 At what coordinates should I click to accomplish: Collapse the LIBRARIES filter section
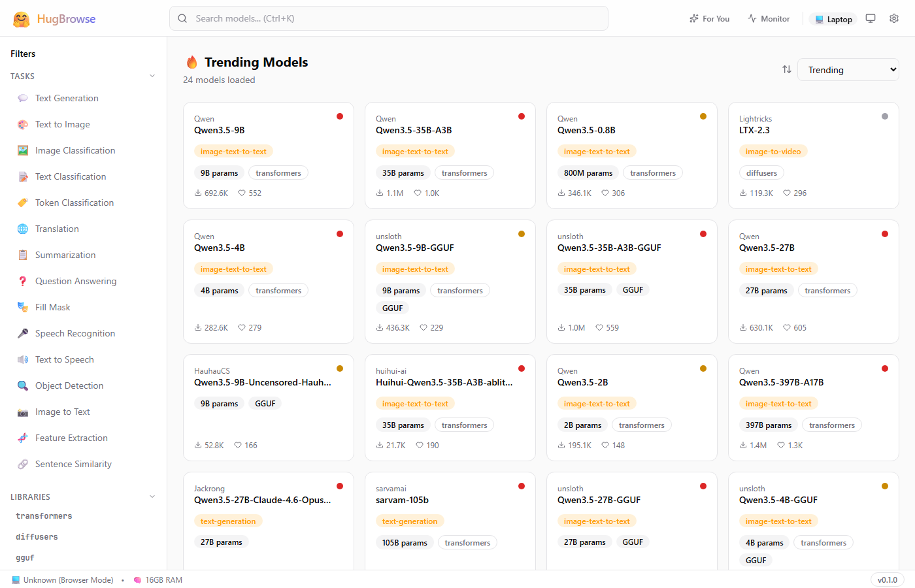point(152,497)
